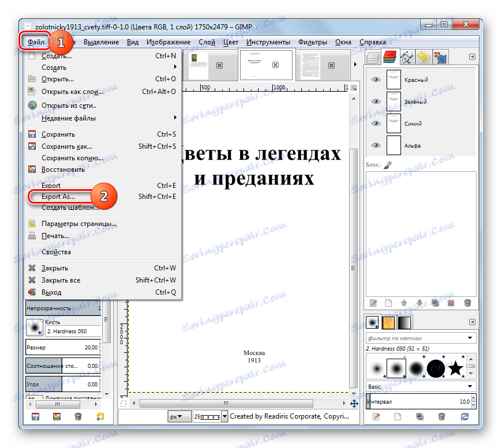Open the Выделение menu
This screenshot has width=502, height=448.
coord(101,42)
